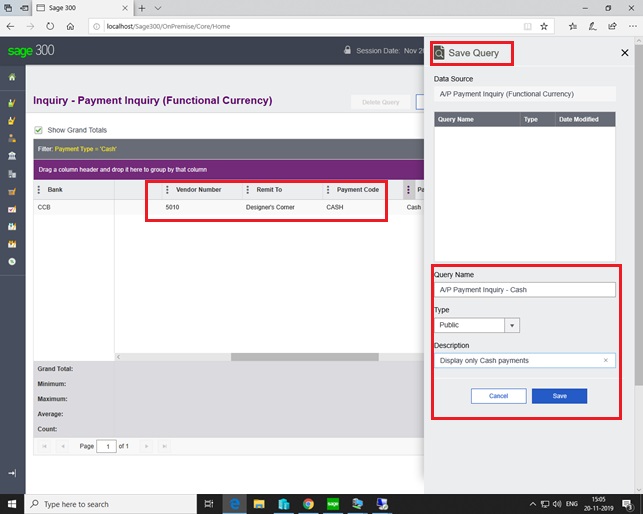Click the Save Query magnifier icon
Viewport: 643px width, 514px height.
[x=439, y=53]
